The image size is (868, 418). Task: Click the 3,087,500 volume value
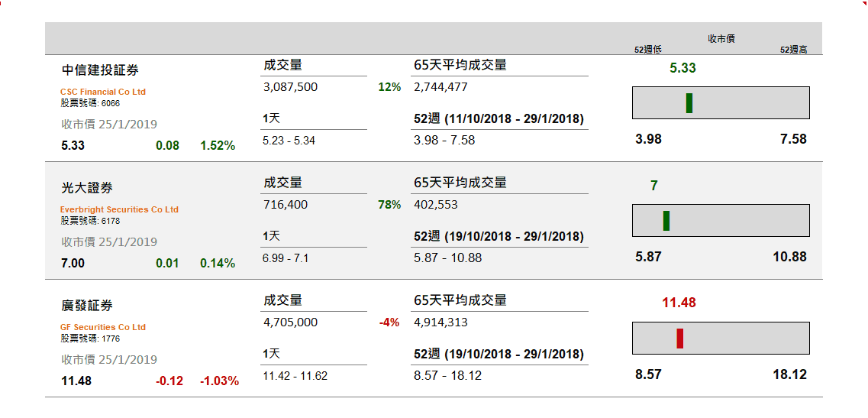click(x=290, y=87)
